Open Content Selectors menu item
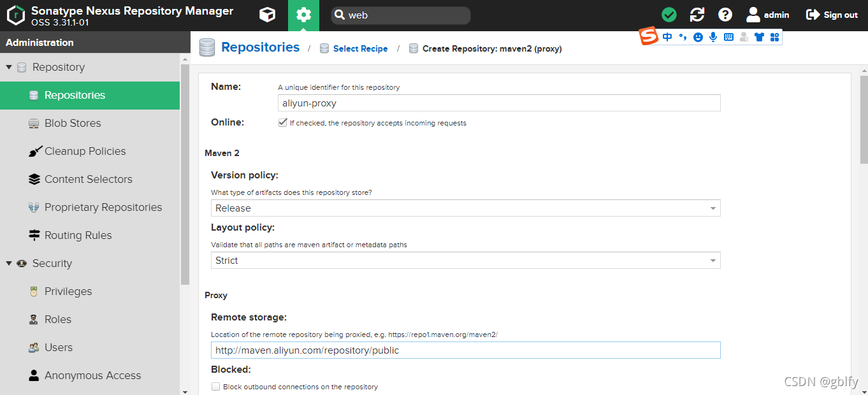868x395 pixels. coord(90,180)
